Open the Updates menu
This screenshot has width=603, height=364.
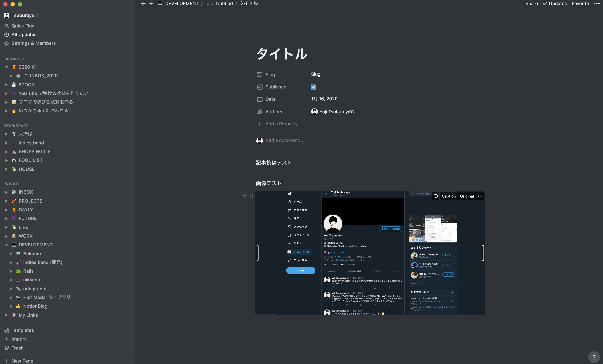tap(555, 3)
